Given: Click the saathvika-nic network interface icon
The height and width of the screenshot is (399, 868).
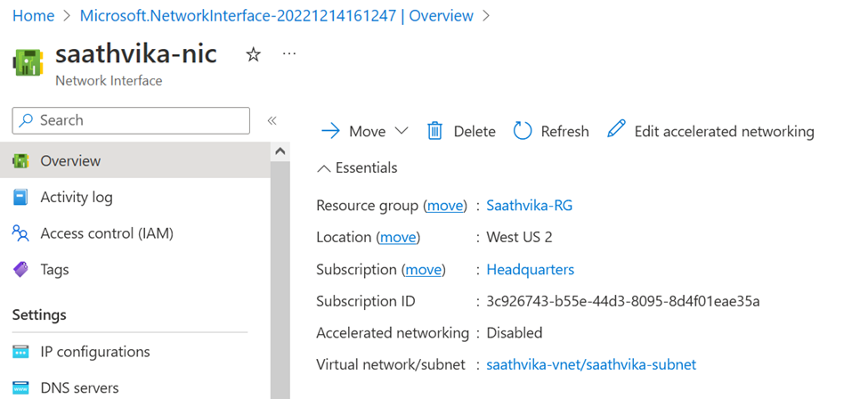Looking at the screenshot, I should tap(28, 62).
